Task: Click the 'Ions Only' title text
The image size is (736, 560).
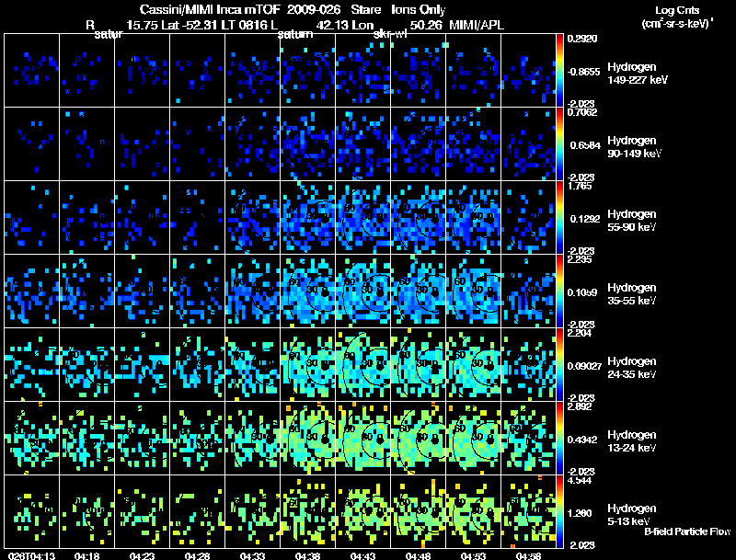Action: [419, 9]
